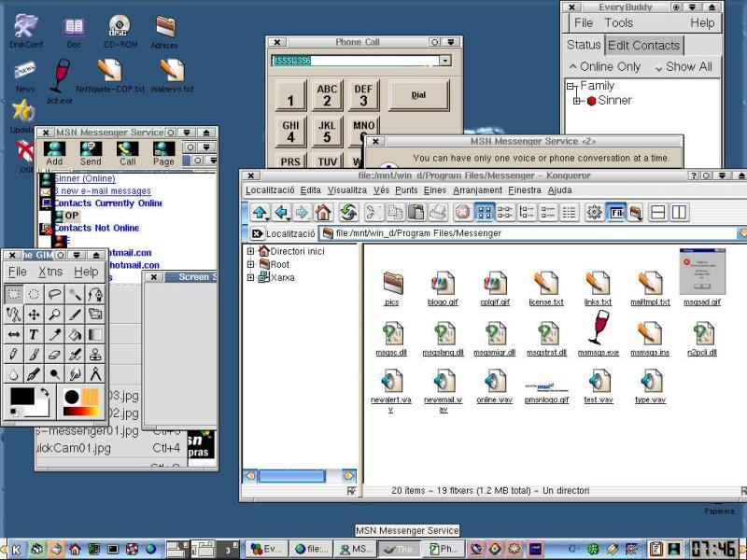Screen dimensions: 747x560
Task: Expand Directori inici in Konqueror tree
Action: 250,251
